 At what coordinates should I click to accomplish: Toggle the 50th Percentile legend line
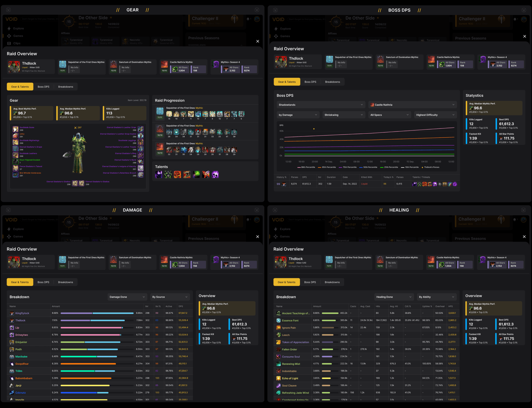368,167
